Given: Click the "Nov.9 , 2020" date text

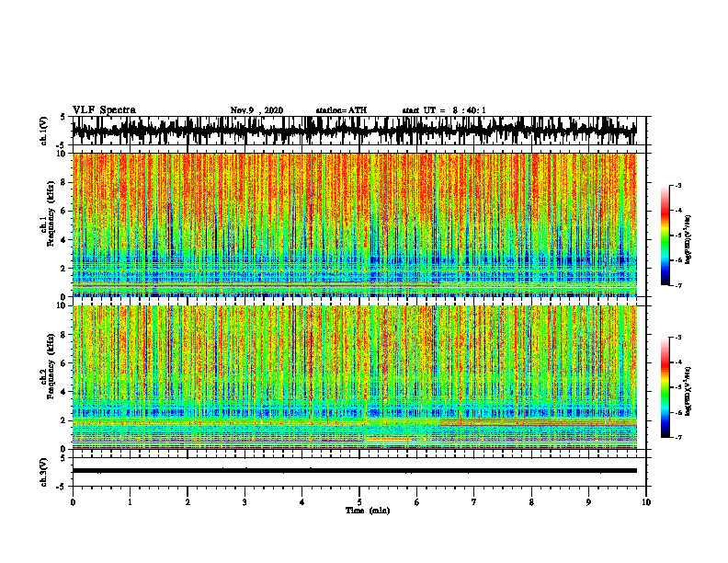Looking at the screenshot, I should click(x=256, y=110).
